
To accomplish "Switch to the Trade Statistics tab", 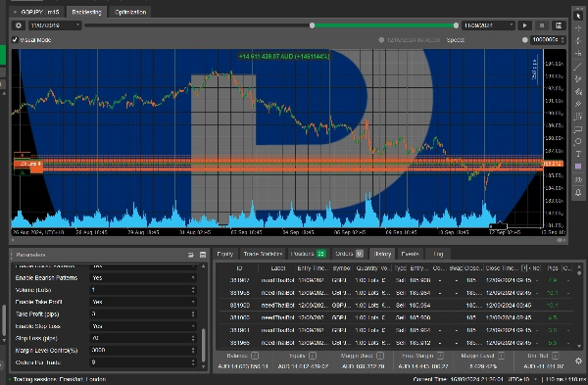I will tap(263, 254).
